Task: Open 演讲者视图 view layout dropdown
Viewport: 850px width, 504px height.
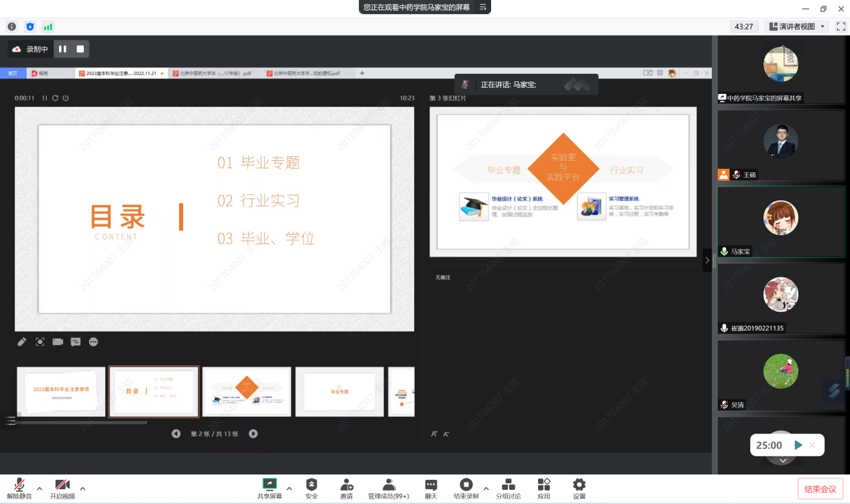Action: (x=797, y=27)
